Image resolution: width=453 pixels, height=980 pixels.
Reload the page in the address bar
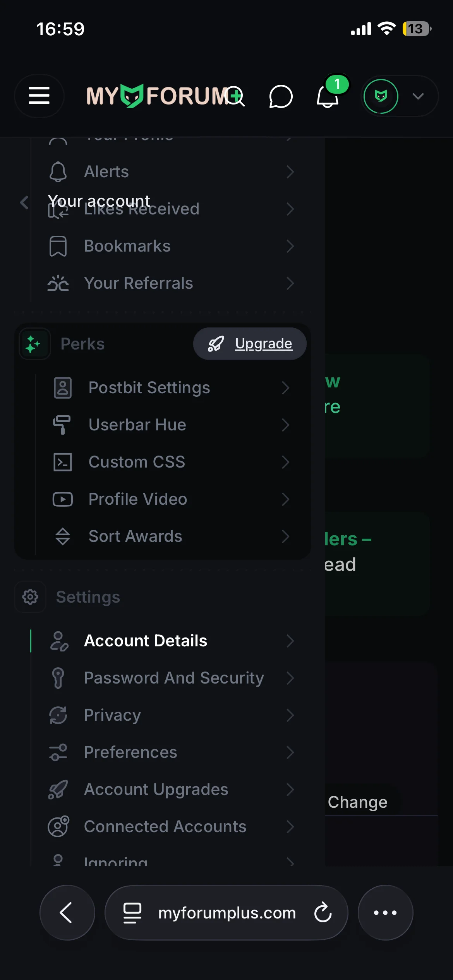pyautogui.click(x=323, y=913)
